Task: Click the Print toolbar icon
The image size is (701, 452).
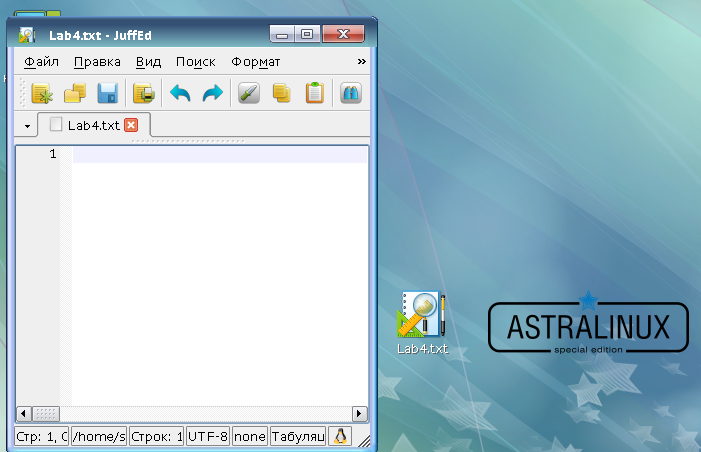Action: click(144, 93)
